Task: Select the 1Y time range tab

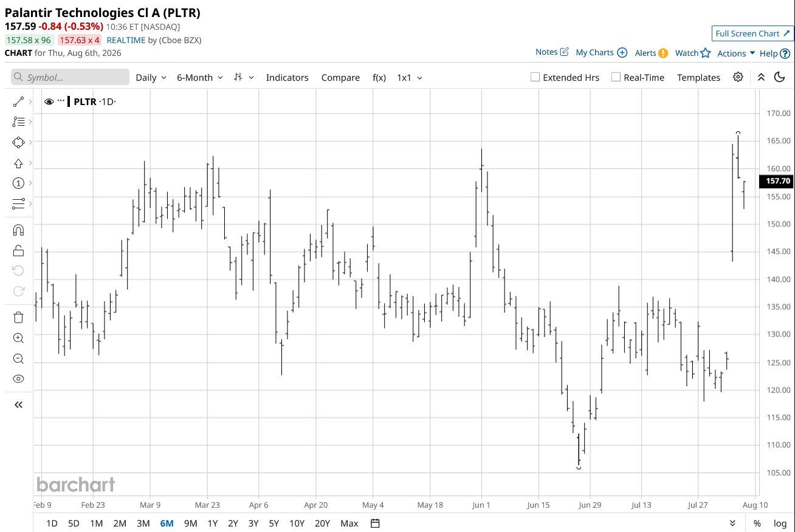Action: 212,523
